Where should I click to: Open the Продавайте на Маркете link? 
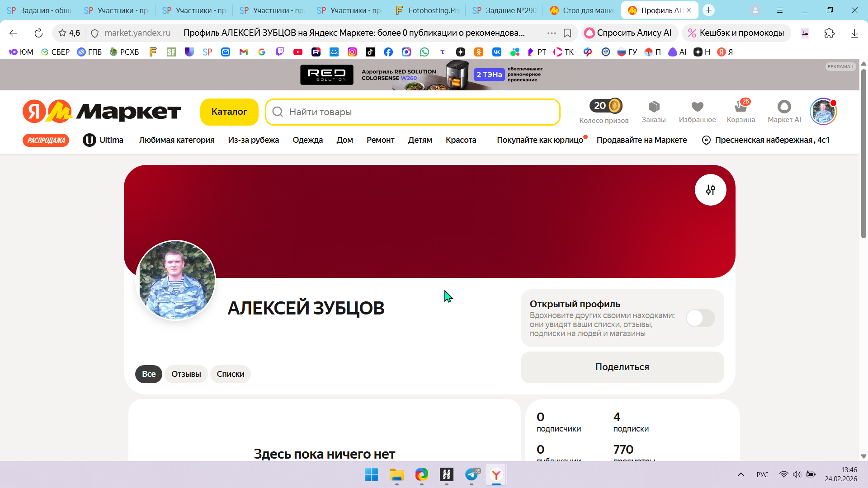click(x=642, y=140)
